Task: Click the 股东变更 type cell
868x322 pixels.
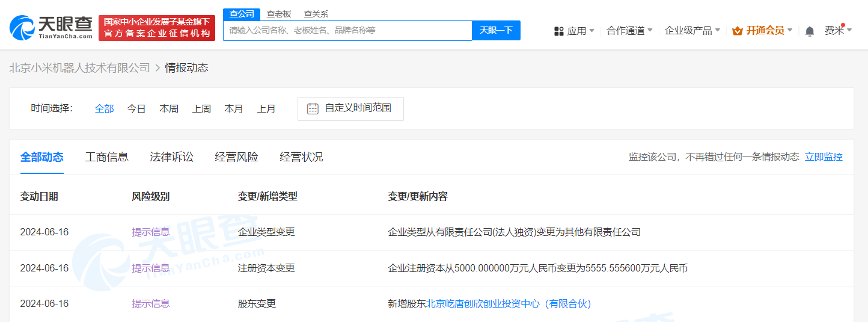Action: click(x=257, y=304)
